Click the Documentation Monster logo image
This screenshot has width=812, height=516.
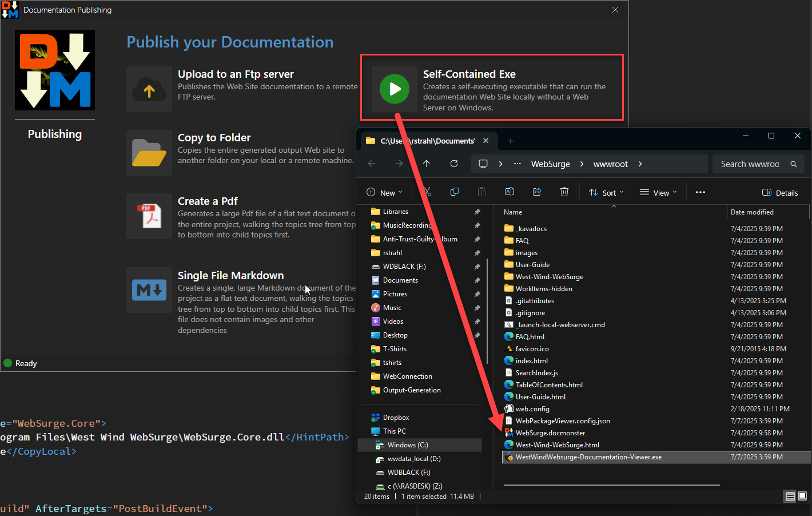pos(55,70)
